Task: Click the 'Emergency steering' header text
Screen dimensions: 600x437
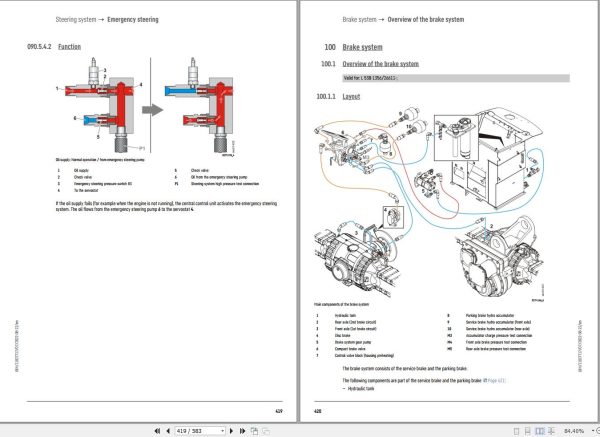Action: click(x=133, y=20)
